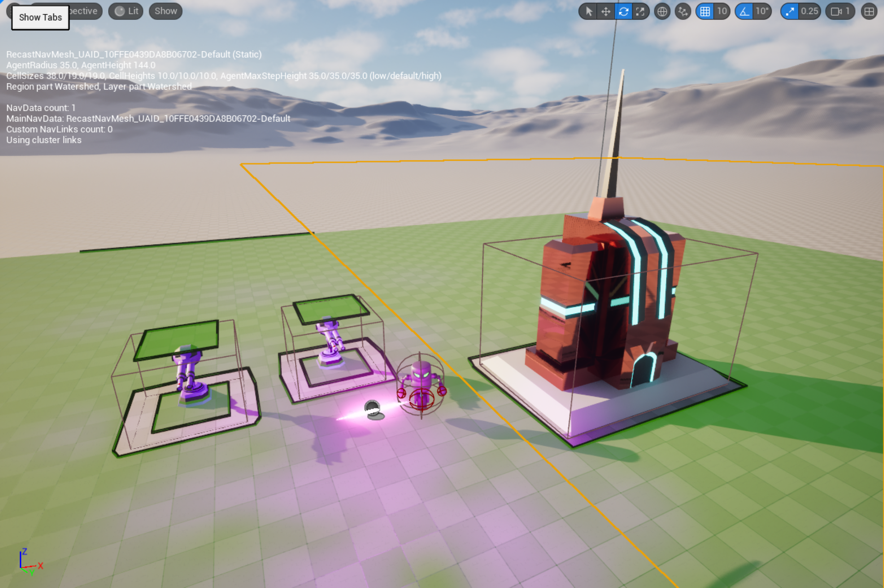Toggle scale snapping icon
Viewport: 884px width, 588px height.
[x=790, y=12]
